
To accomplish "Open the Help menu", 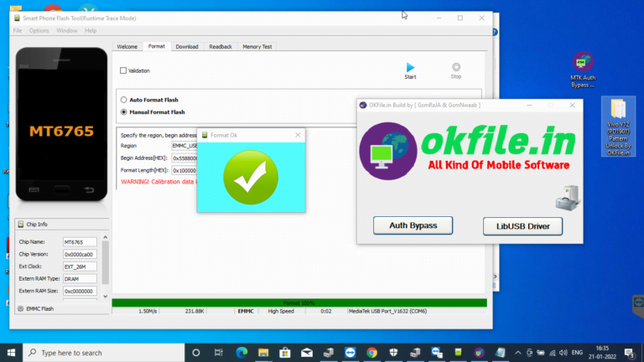I will point(91,31).
